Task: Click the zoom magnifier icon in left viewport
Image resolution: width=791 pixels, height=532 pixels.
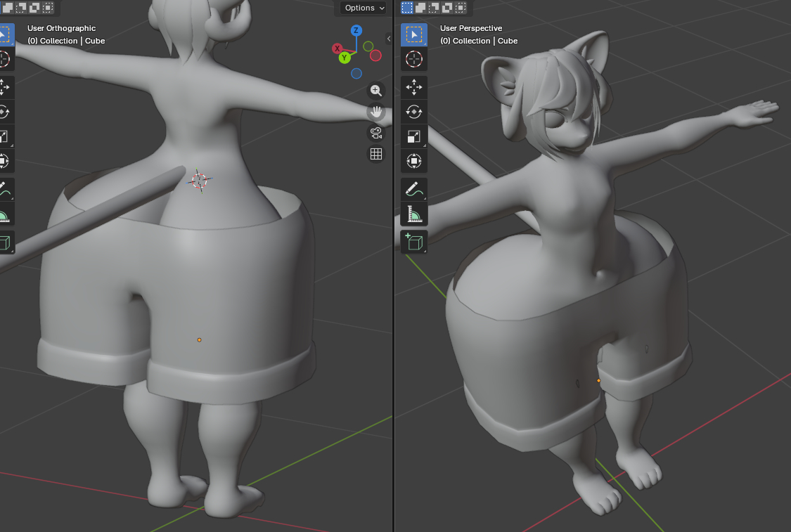Action: [376, 90]
